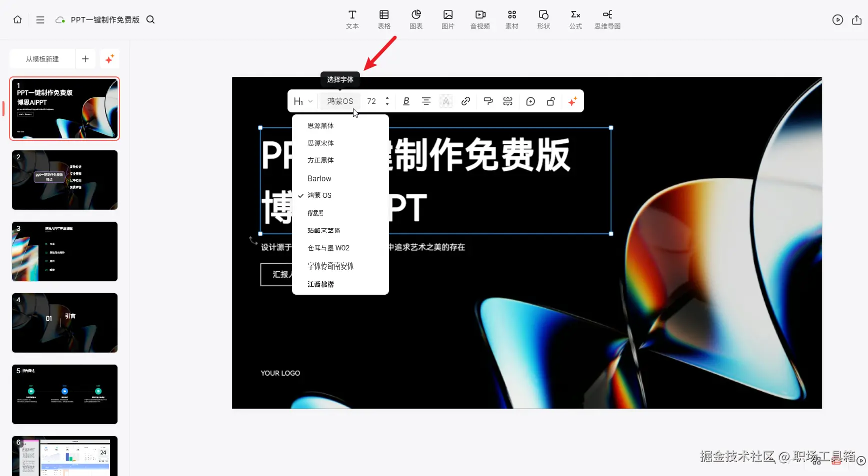Open search with the magnifier icon

click(x=150, y=19)
